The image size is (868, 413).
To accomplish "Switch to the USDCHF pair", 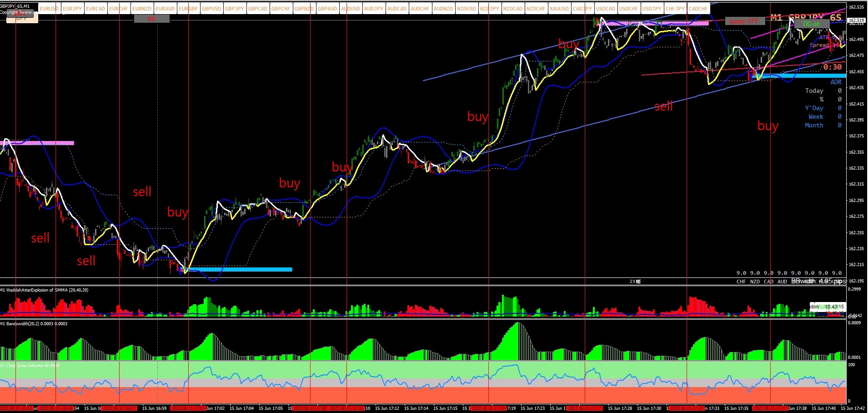I will point(629,9).
